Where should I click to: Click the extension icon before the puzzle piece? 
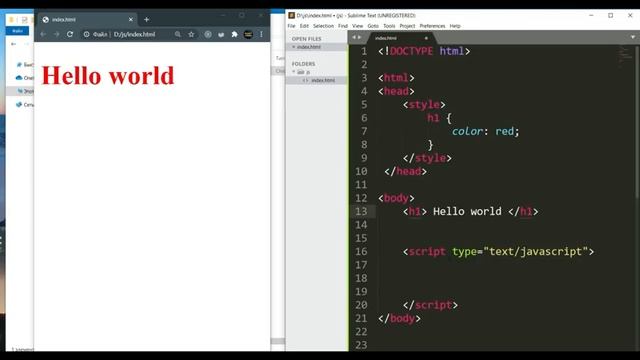221,35
